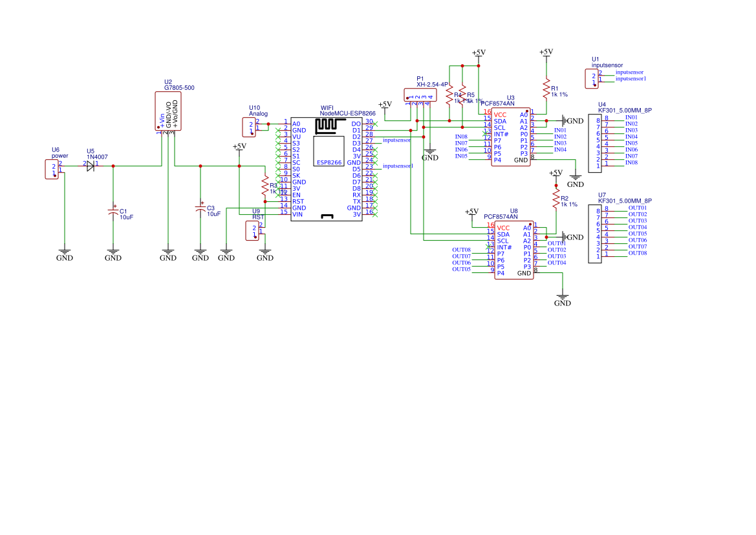The image size is (756, 535).
Task: Click the PCF8574AN chip U3
Action: tap(512, 136)
